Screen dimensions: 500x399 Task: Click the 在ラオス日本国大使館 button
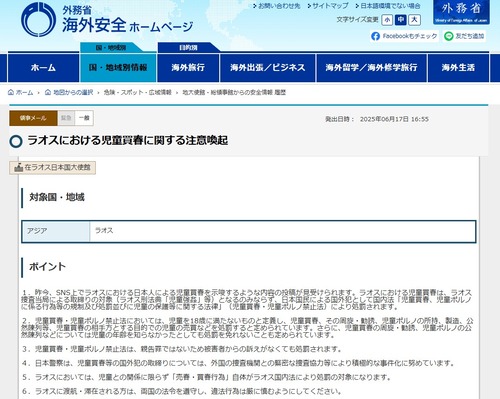[52, 167]
